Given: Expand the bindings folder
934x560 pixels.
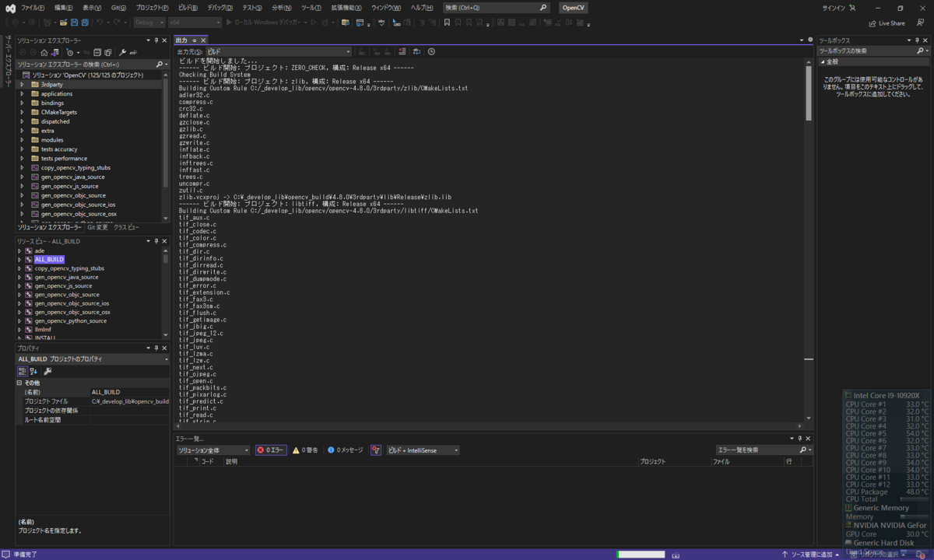Looking at the screenshot, I should click(x=23, y=103).
